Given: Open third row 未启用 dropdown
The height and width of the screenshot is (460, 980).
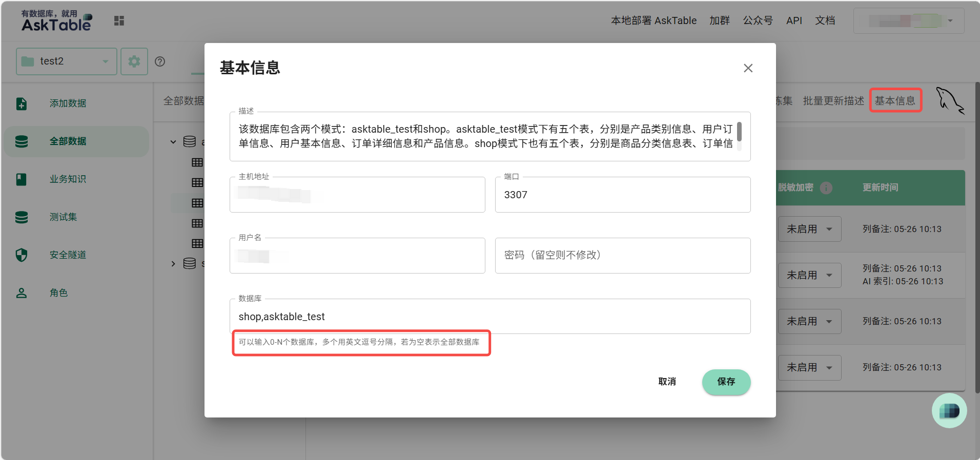Looking at the screenshot, I should point(810,321).
